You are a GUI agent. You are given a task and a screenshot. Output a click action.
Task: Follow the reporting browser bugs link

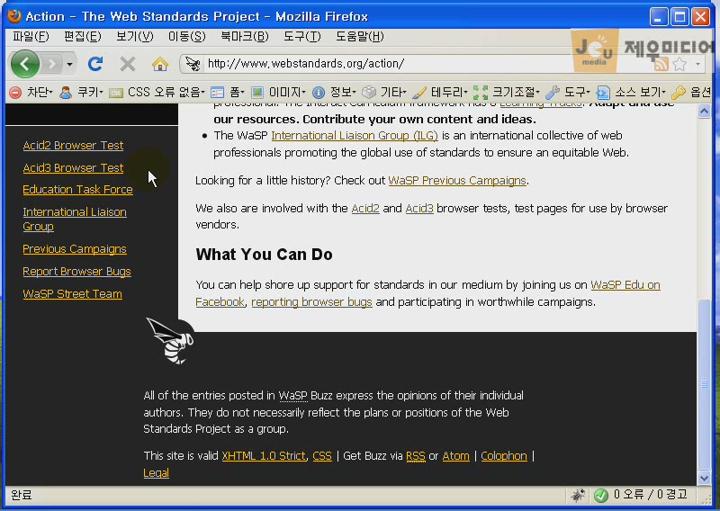click(x=311, y=302)
